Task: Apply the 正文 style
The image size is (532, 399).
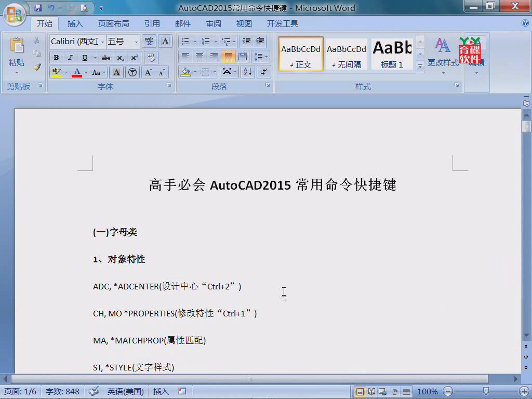Action: click(301, 54)
